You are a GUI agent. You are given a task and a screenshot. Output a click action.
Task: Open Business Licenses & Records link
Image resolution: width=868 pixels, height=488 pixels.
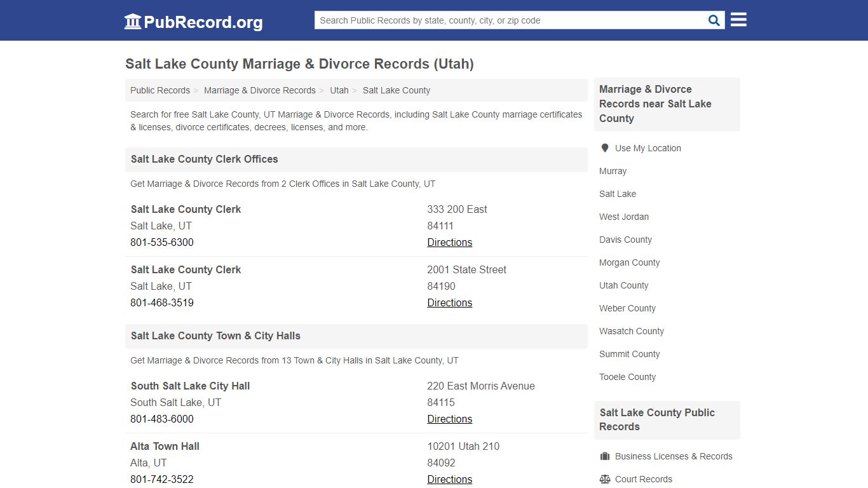click(x=674, y=456)
